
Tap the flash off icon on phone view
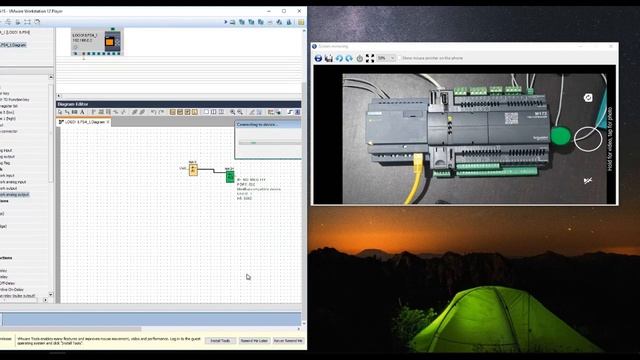pyautogui.click(x=588, y=180)
